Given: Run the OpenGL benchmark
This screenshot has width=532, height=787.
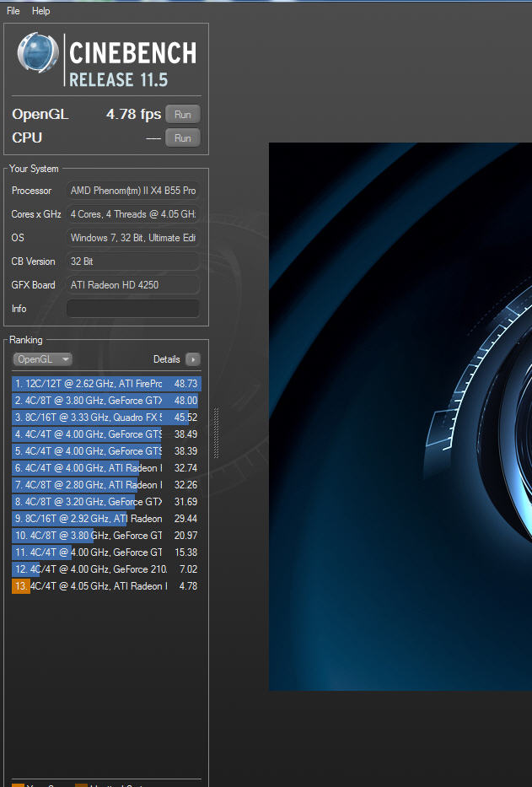Looking at the screenshot, I should click(x=183, y=115).
